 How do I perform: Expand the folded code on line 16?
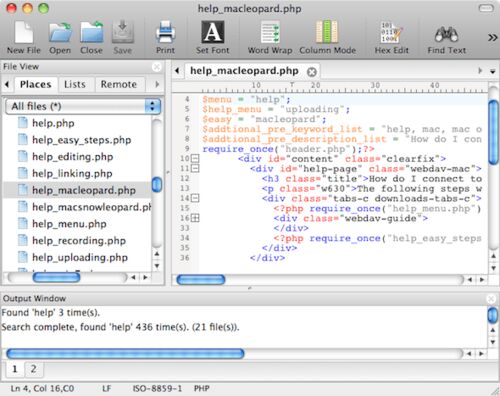(195, 218)
